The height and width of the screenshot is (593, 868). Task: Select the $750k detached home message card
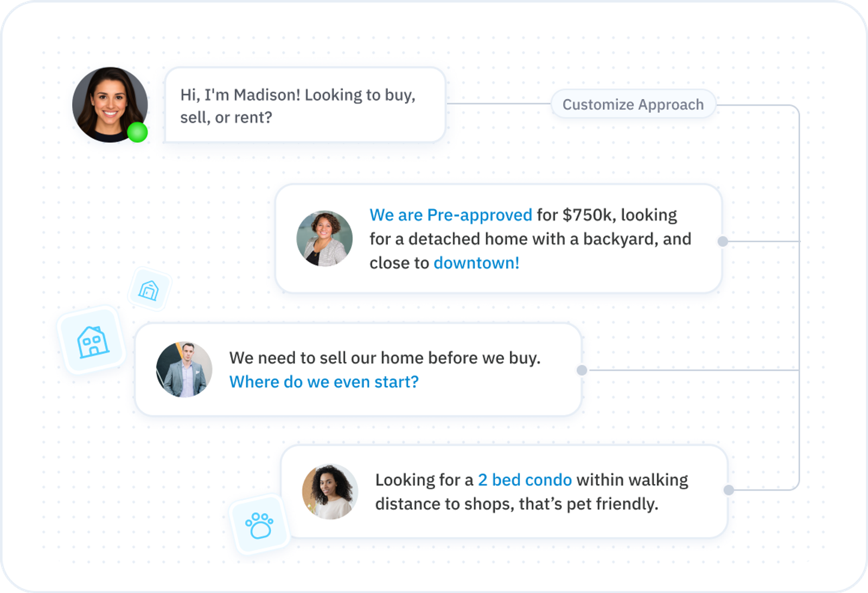tap(499, 239)
